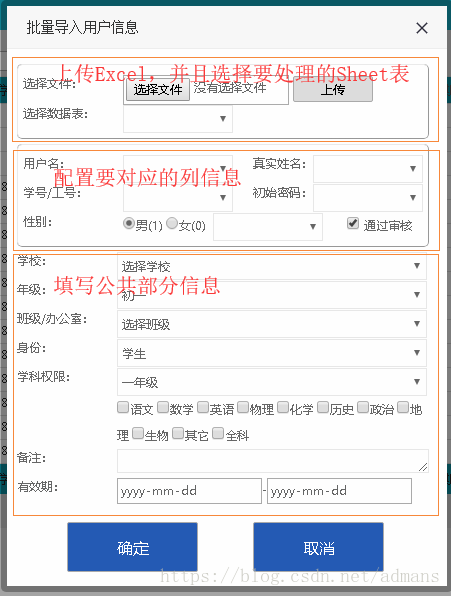
Task: Open the 选择数据表 dropdown
Action: click(x=178, y=119)
